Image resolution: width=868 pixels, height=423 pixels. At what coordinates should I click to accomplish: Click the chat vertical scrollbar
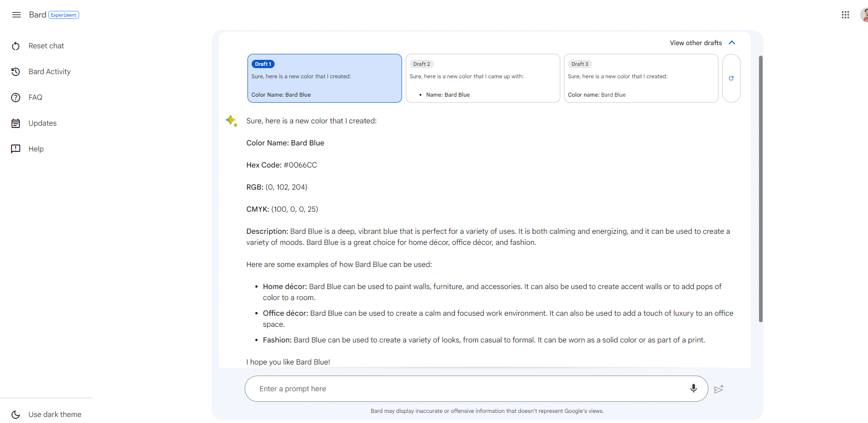(x=760, y=189)
